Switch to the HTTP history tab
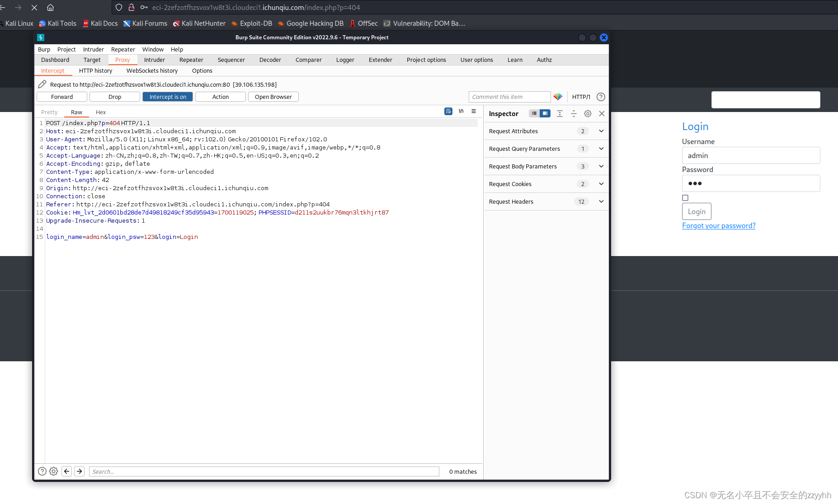Viewport: 838px width, 504px height. (x=95, y=70)
